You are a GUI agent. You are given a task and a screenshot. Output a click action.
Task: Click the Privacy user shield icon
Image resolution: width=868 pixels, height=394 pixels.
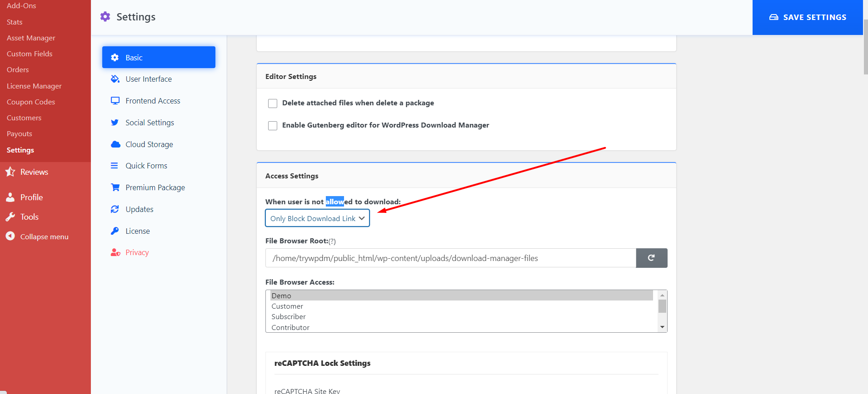(115, 252)
